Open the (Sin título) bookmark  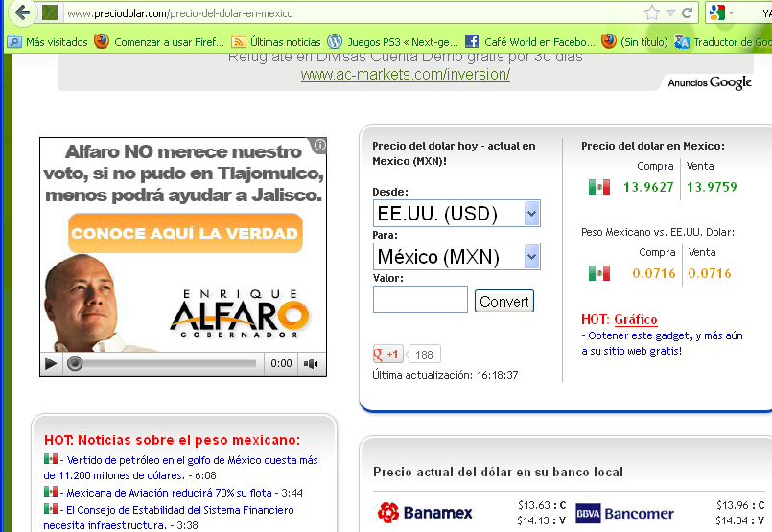point(635,42)
